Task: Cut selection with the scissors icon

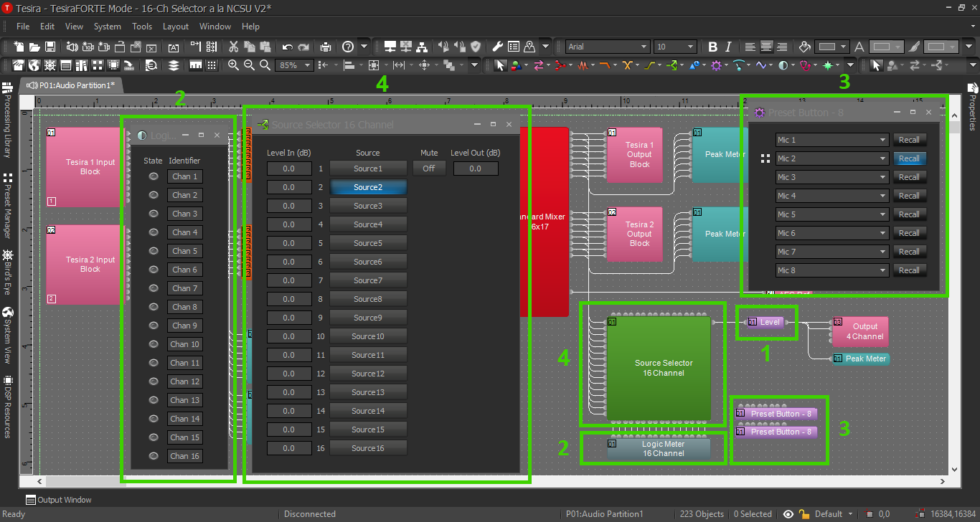Action: pos(233,47)
